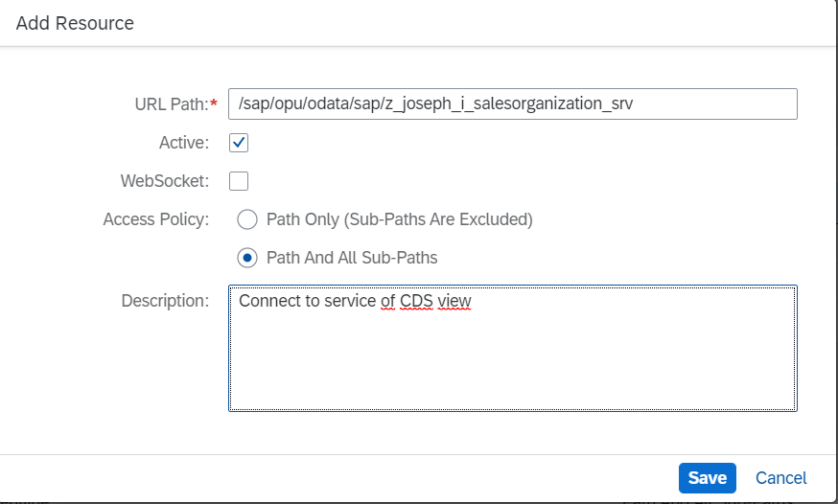Click the "Path Only (Sub-Paths Are Excluded)" option text
This screenshot has height=504, width=838.
pos(399,219)
